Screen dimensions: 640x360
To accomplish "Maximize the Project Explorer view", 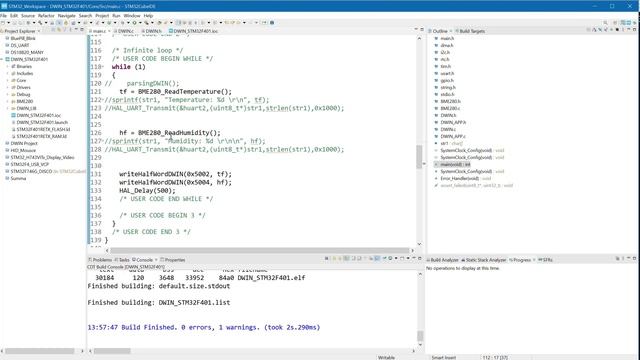I will 82,29.
